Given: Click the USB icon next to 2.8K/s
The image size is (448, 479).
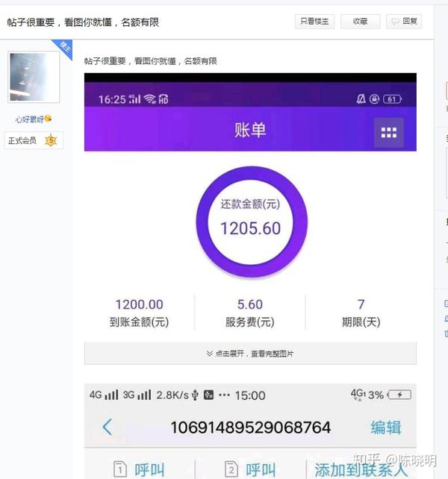Looking at the screenshot, I should (x=195, y=395).
